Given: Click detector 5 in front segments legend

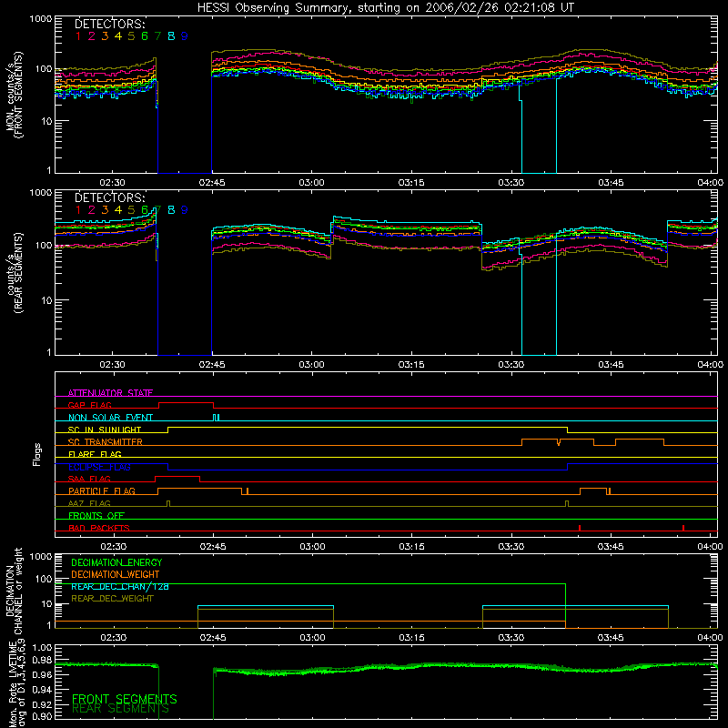Looking at the screenshot, I should (x=131, y=36).
